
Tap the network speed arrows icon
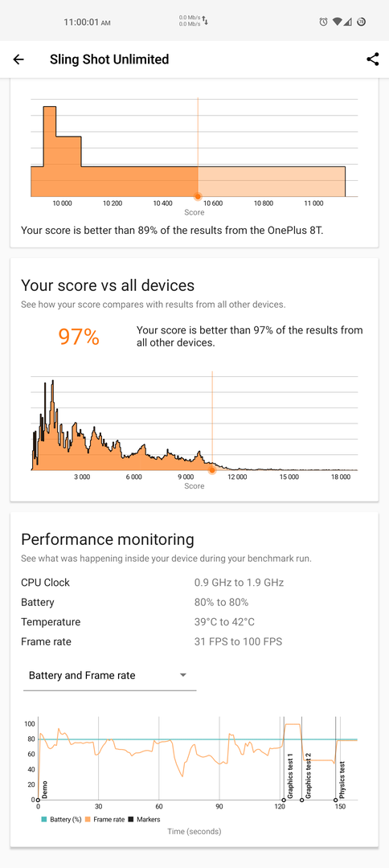(205, 21)
